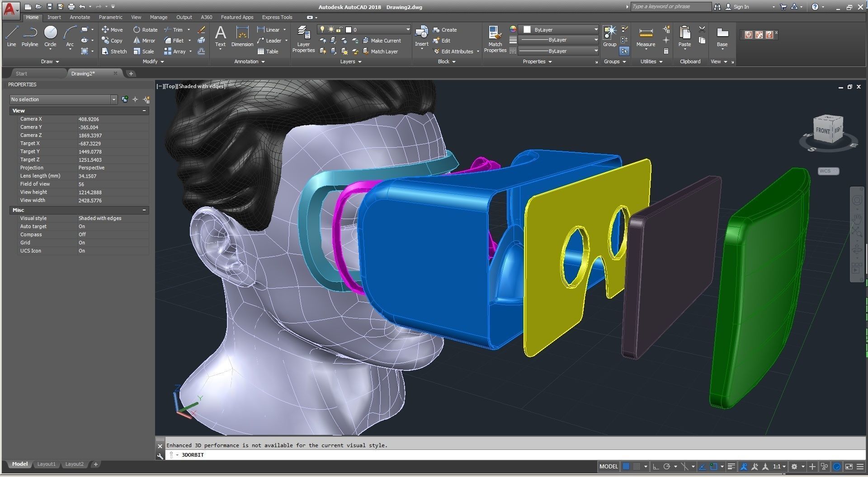The width and height of the screenshot is (868, 477).
Task: Click the Group tool
Action: 609,36
